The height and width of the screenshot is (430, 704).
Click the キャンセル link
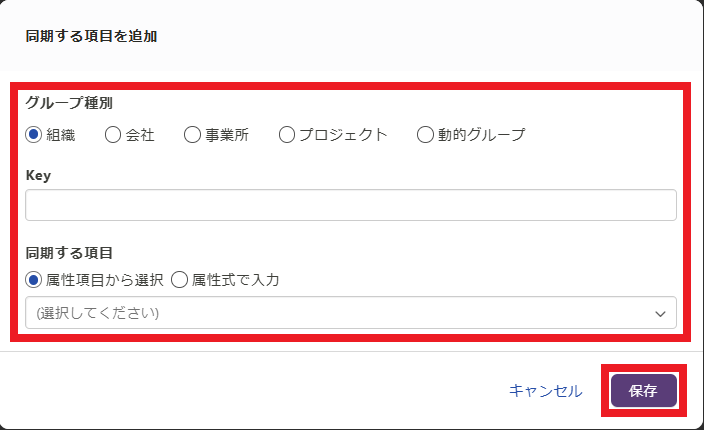click(x=545, y=391)
